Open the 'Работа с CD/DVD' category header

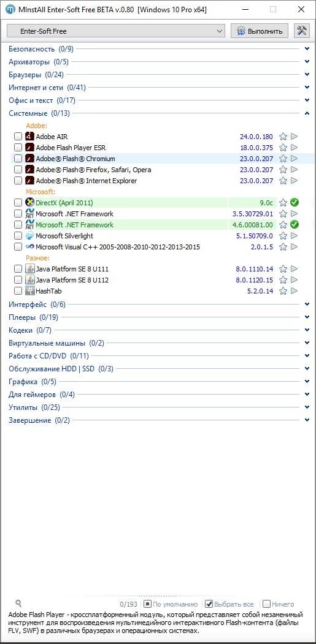[48, 356]
